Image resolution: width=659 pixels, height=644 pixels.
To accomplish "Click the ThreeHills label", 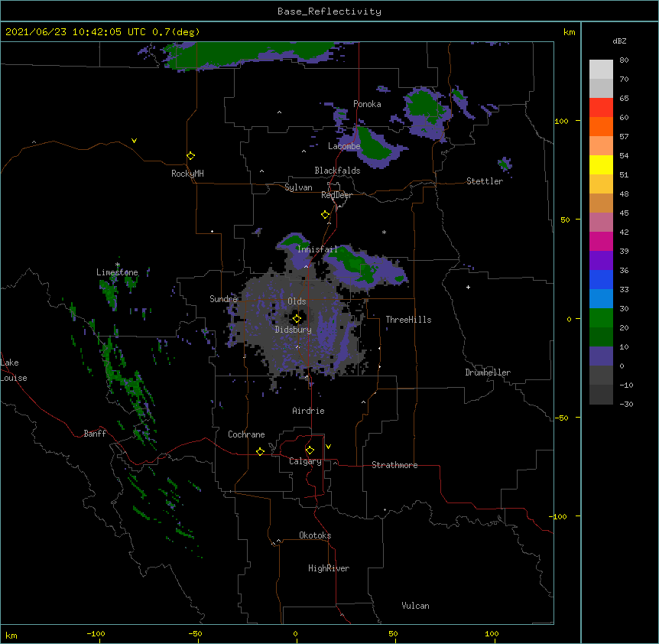I will click(408, 320).
